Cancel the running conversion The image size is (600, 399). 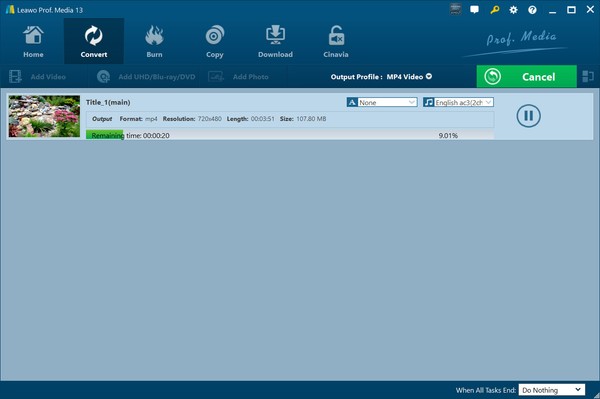pyautogui.click(x=527, y=77)
